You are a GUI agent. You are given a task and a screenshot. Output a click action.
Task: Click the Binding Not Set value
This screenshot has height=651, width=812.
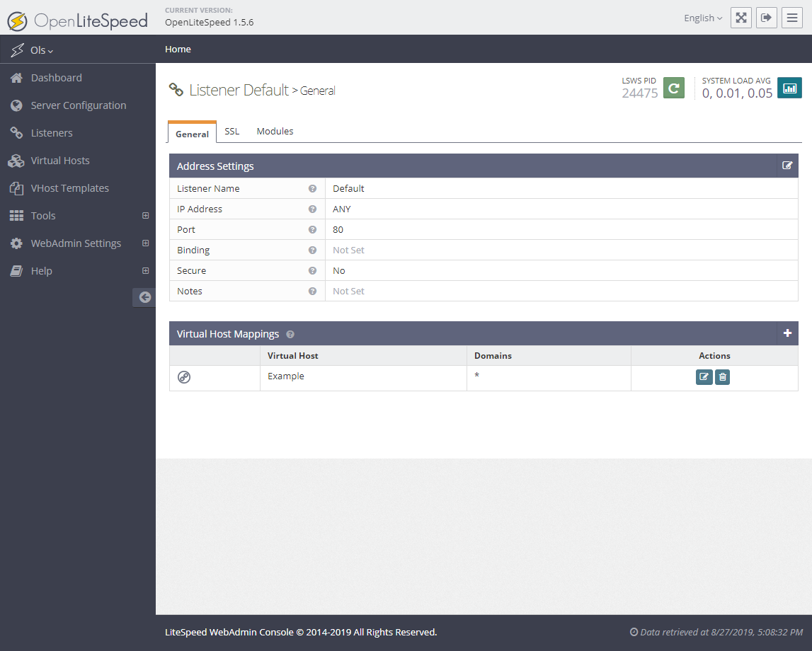click(x=348, y=250)
